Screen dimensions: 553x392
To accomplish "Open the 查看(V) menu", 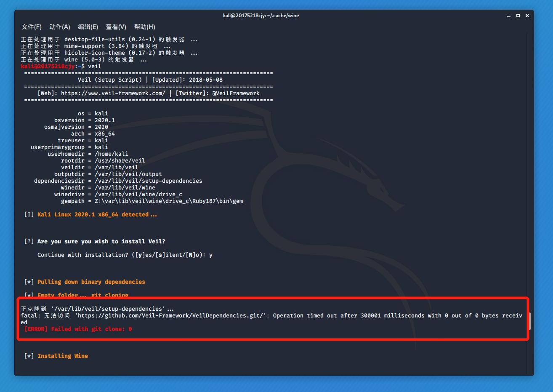I will click(116, 27).
